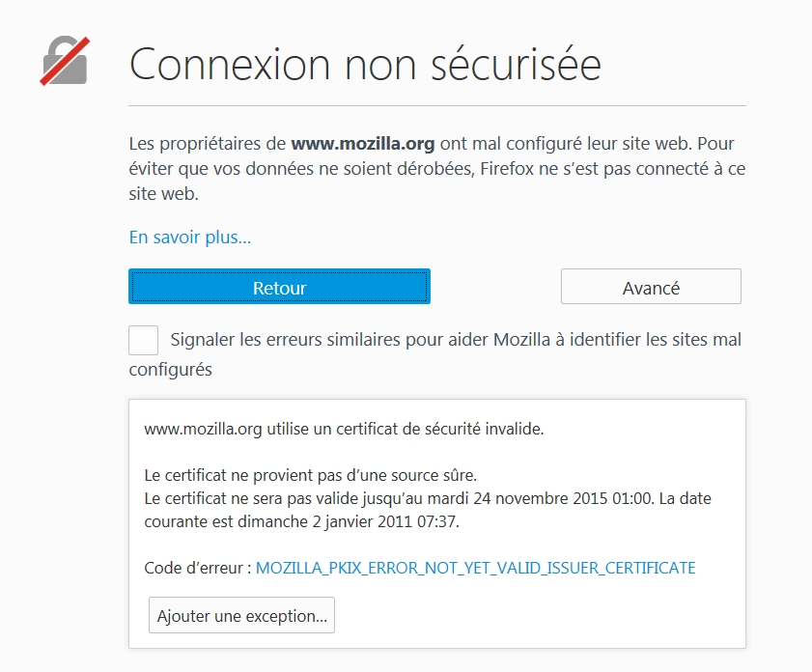The height and width of the screenshot is (672, 812).
Task: Click the crossed-out padlock icon
Action: click(65, 61)
